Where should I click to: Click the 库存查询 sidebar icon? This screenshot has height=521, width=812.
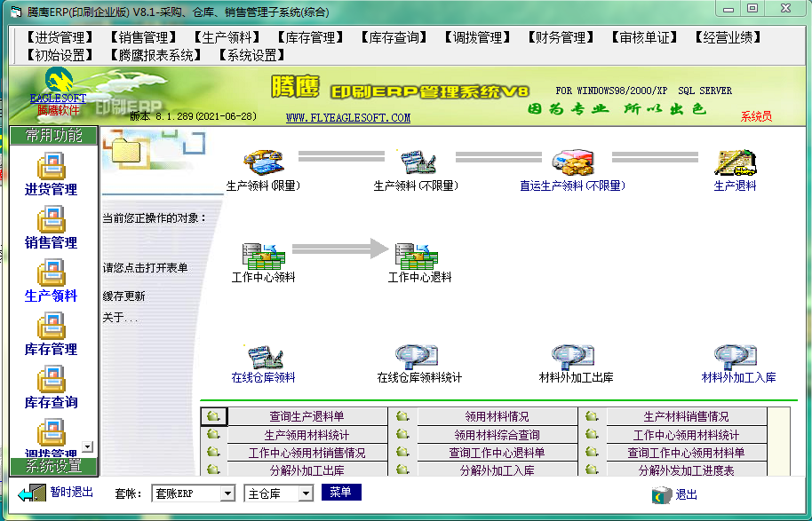[x=51, y=379]
